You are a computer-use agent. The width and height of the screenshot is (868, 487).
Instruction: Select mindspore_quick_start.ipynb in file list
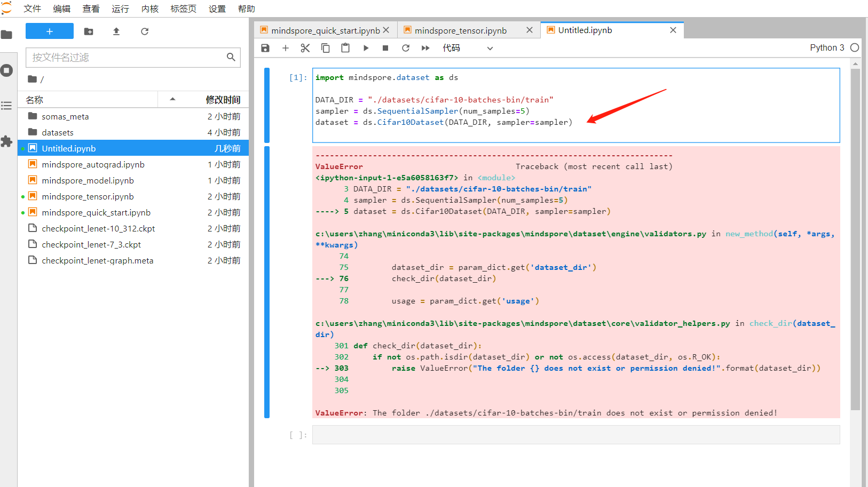point(133,212)
